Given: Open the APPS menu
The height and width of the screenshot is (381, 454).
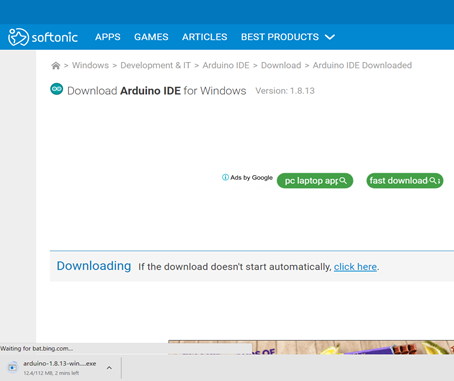Looking at the screenshot, I should (108, 37).
